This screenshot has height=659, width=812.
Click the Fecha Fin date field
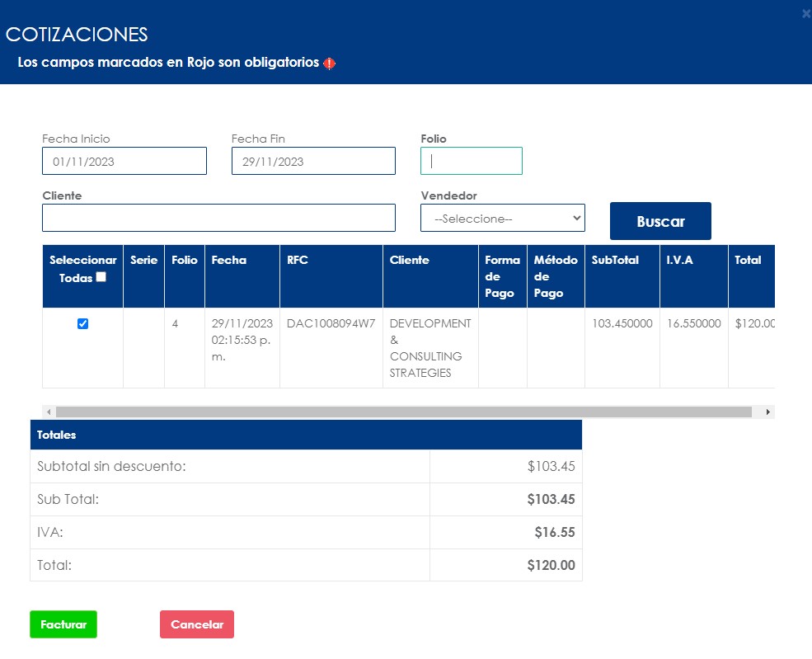click(313, 162)
